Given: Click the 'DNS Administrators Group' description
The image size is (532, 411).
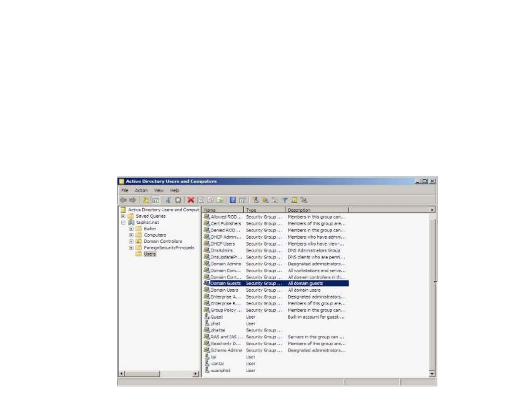Looking at the screenshot, I should click(x=314, y=250).
